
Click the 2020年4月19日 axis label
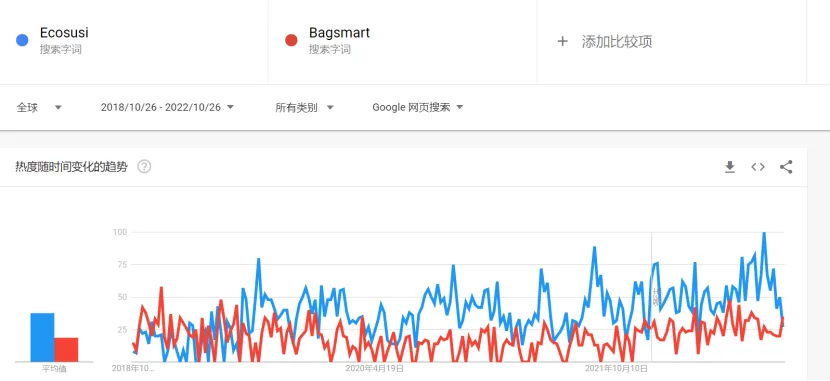[x=375, y=368]
